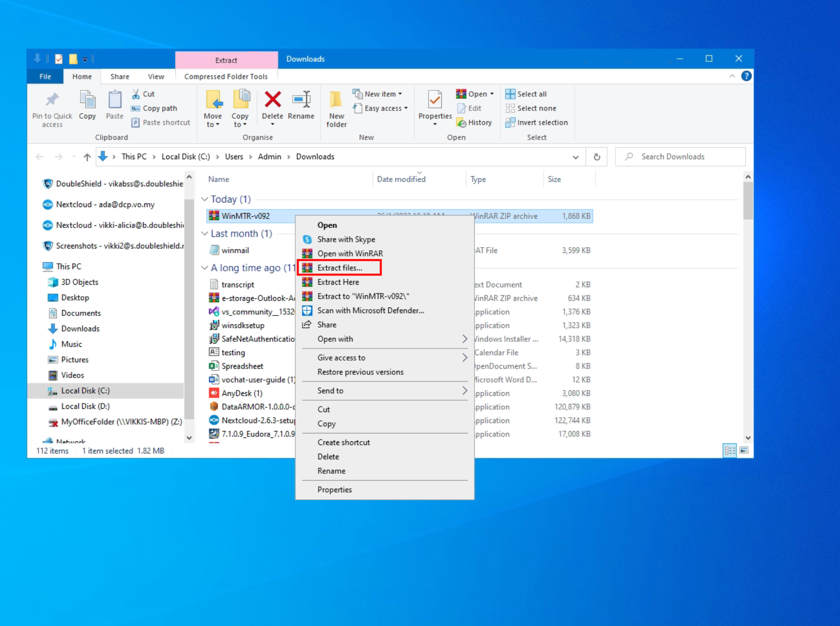Click the refresh icon beside address bar

click(597, 157)
